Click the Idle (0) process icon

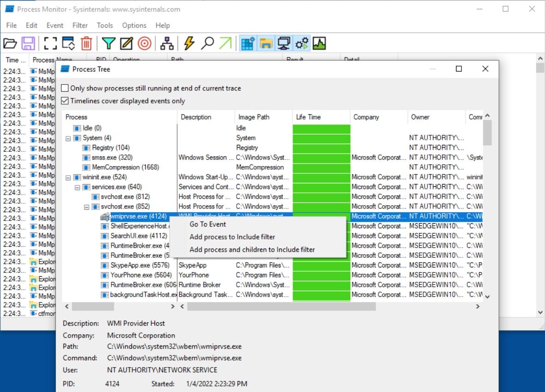(77, 128)
